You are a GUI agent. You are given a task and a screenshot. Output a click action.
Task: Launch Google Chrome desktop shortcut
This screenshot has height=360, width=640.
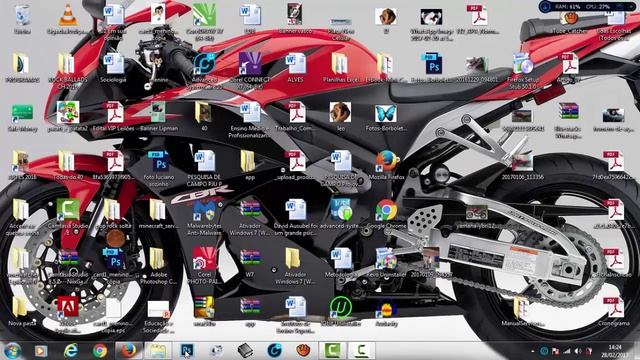point(386,210)
